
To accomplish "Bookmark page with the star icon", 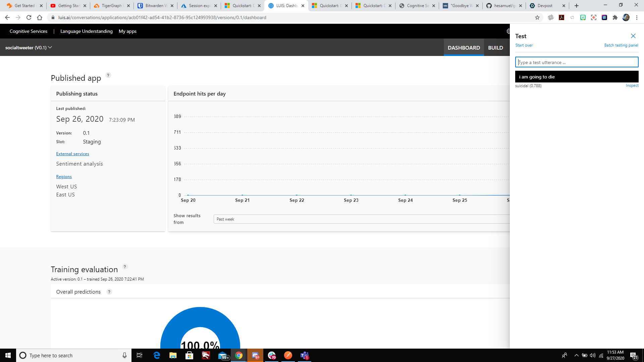I will click(x=537, y=17).
